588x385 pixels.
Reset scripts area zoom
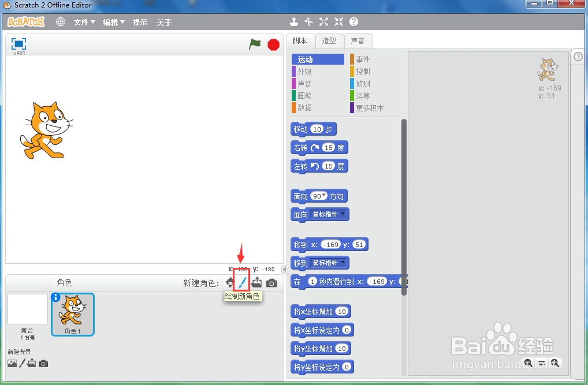point(541,363)
